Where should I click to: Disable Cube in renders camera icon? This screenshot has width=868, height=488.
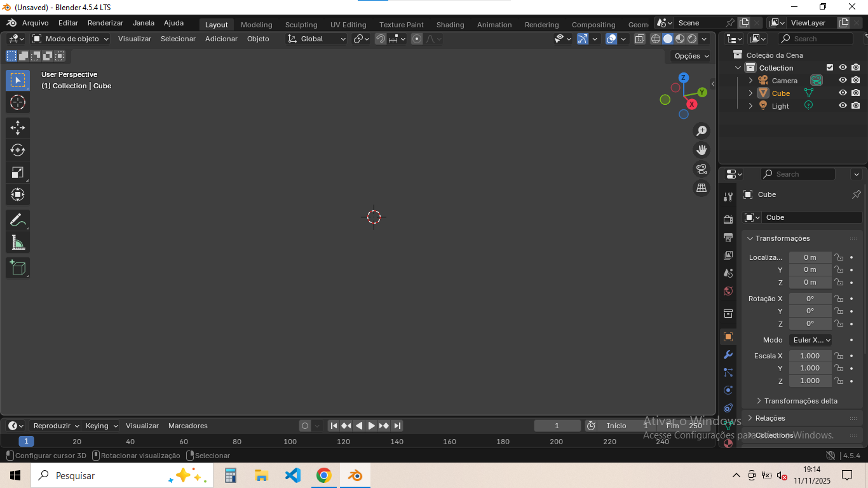click(x=856, y=93)
